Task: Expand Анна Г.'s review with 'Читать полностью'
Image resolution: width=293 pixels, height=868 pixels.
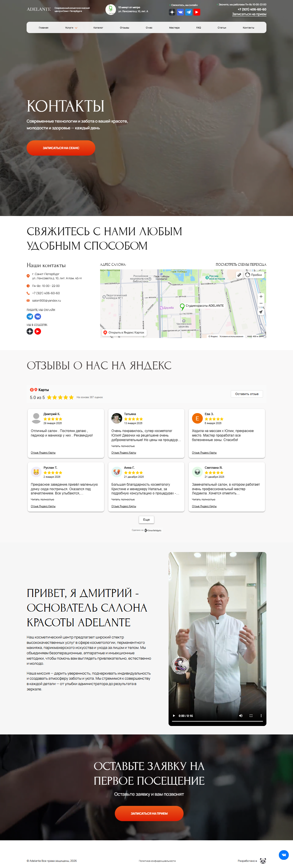Action: [x=123, y=500]
